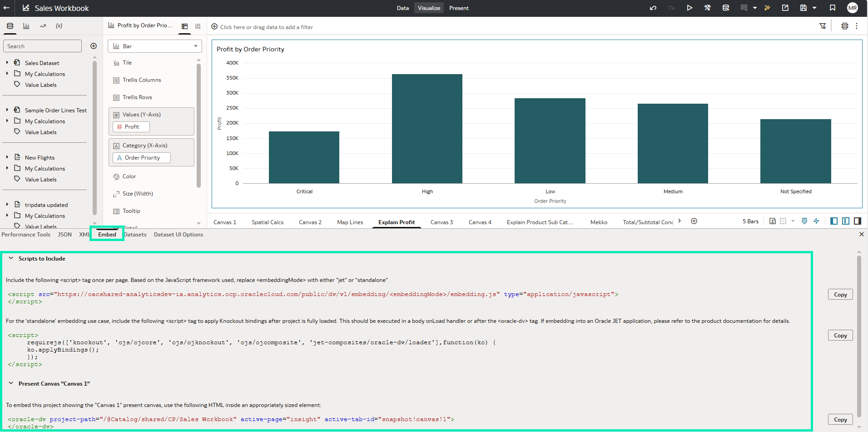Collapse the Scripts to Include section
Screen dimensions: 868x432
click(x=11, y=258)
